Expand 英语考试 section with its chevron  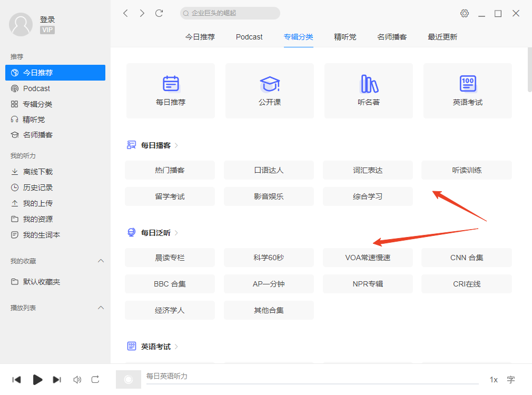pos(176,347)
